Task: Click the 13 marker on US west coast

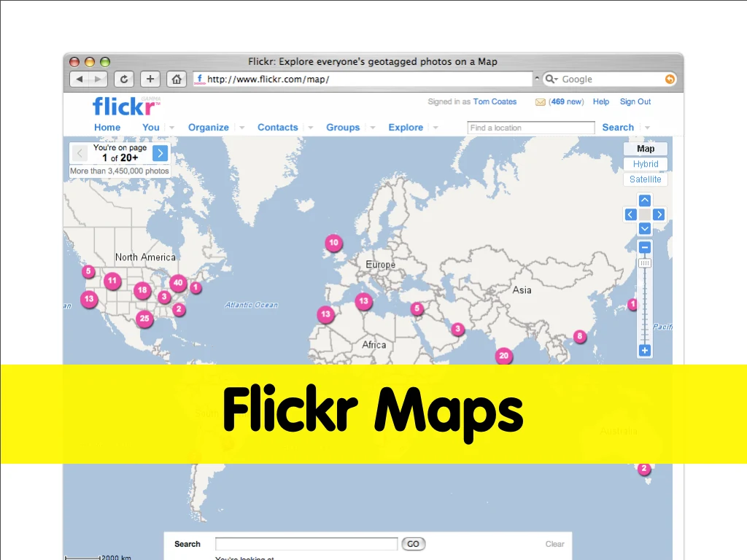Action: (89, 299)
